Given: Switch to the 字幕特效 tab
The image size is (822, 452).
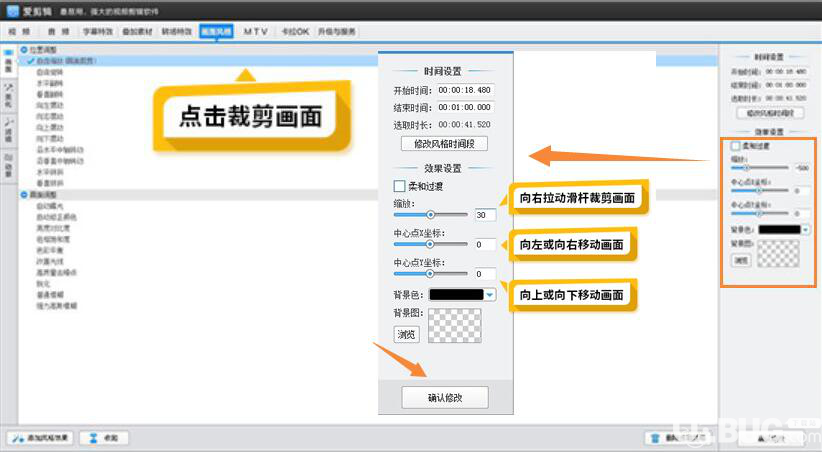Looking at the screenshot, I should [98, 31].
